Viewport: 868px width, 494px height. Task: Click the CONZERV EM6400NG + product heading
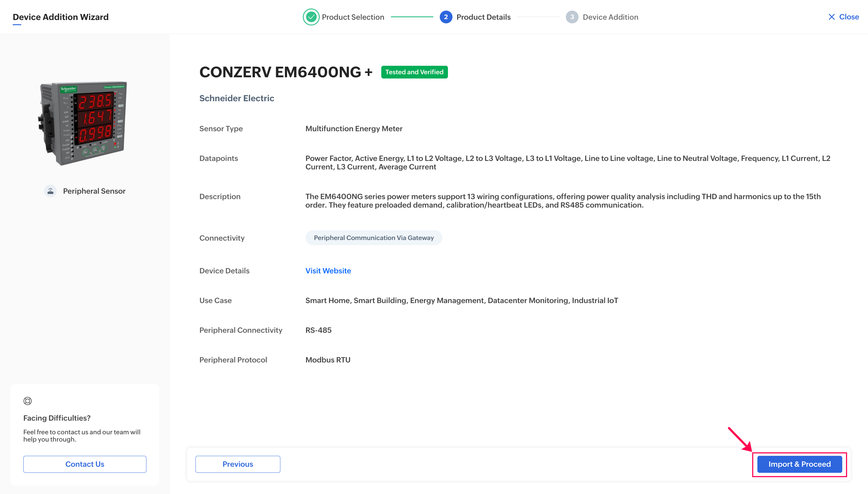(285, 72)
